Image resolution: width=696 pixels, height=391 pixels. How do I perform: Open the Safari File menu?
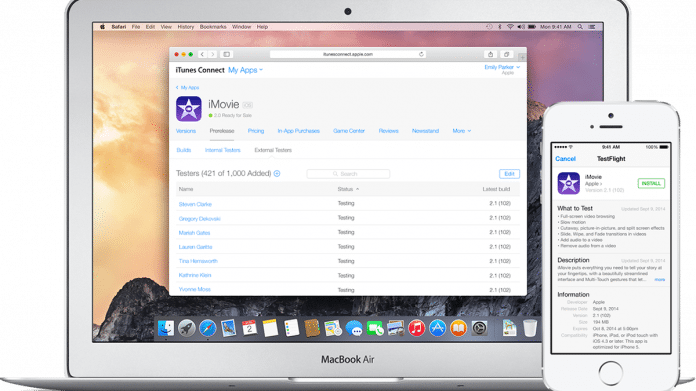(136, 27)
